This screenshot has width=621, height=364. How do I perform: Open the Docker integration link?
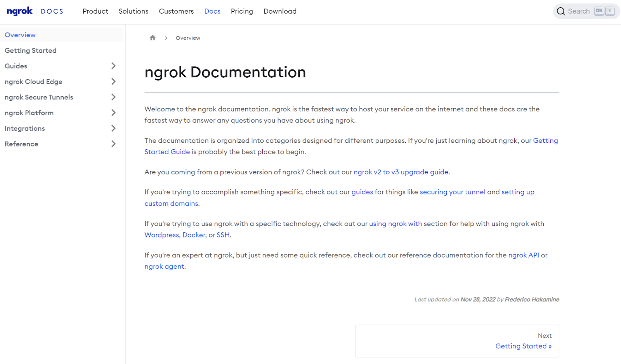[194, 235]
